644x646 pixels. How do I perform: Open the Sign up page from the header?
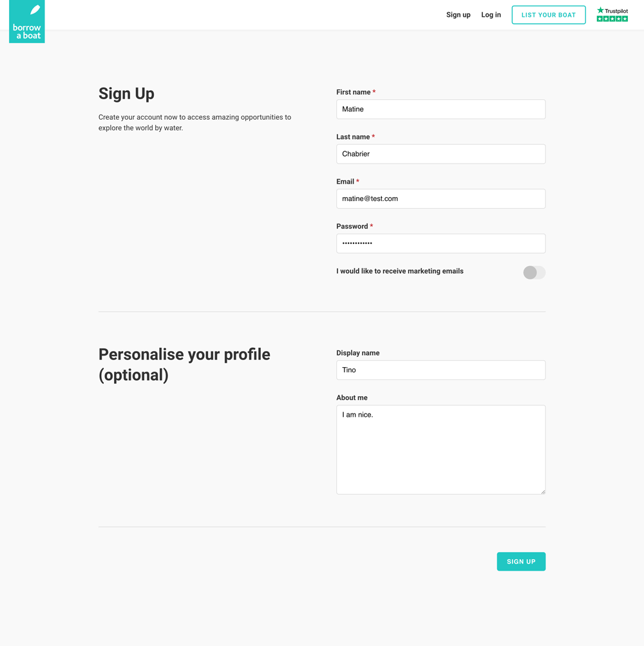pos(458,15)
